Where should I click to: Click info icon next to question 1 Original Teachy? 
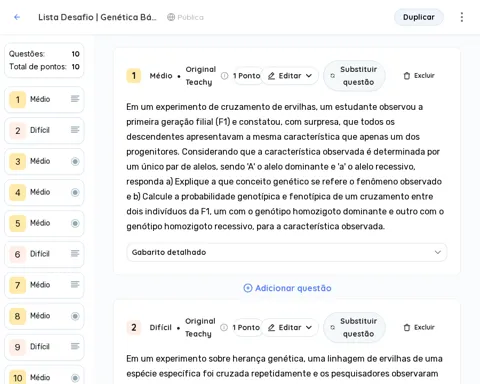pyautogui.click(x=225, y=76)
